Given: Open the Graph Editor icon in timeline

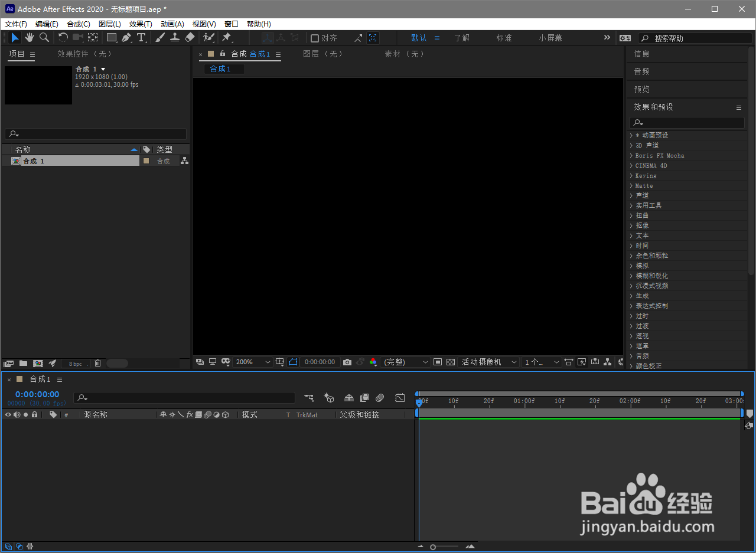Looking at the screenshot, I should click(x=400, y=398).
